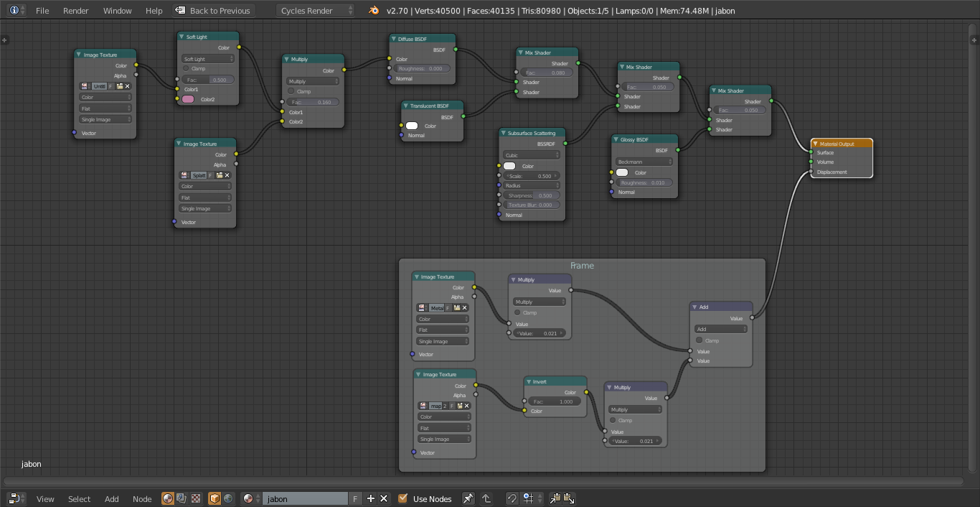Enable Clamp on the Add math node
The image size is (980, 507).
coord(699,340)
